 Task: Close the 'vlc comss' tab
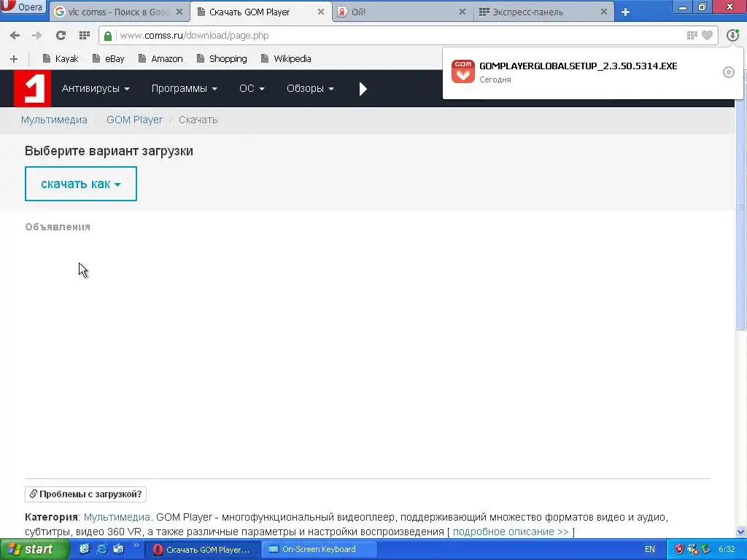(x=179, y=12)
